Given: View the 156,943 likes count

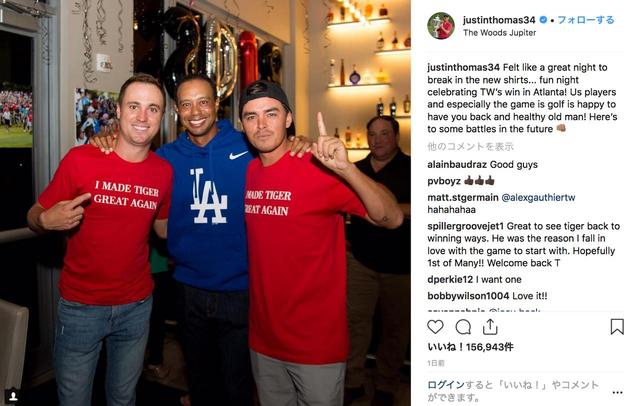Looking at the screenshot, I should pos(470,347).
